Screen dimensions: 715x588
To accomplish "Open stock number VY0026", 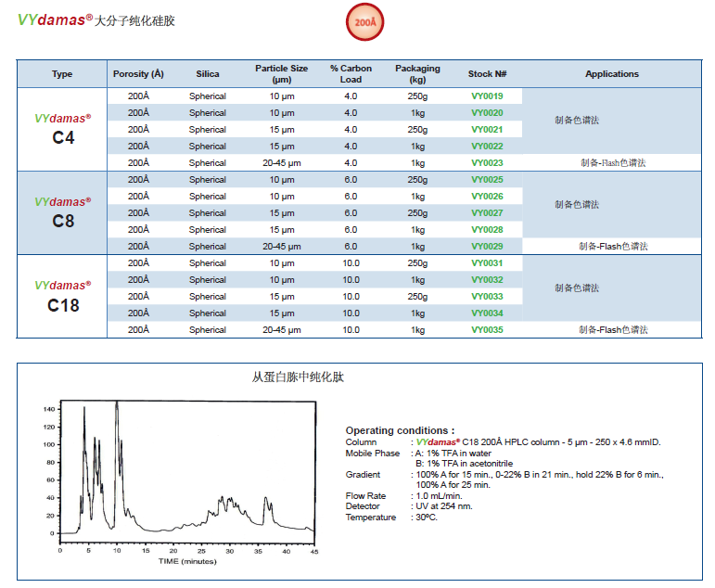I will point(487,196).
